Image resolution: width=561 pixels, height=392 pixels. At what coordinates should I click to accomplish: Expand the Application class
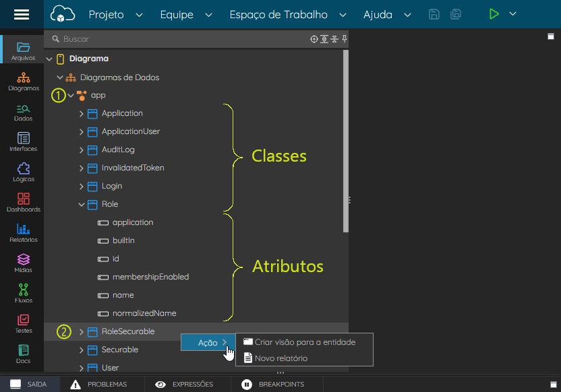click(81, 114)
